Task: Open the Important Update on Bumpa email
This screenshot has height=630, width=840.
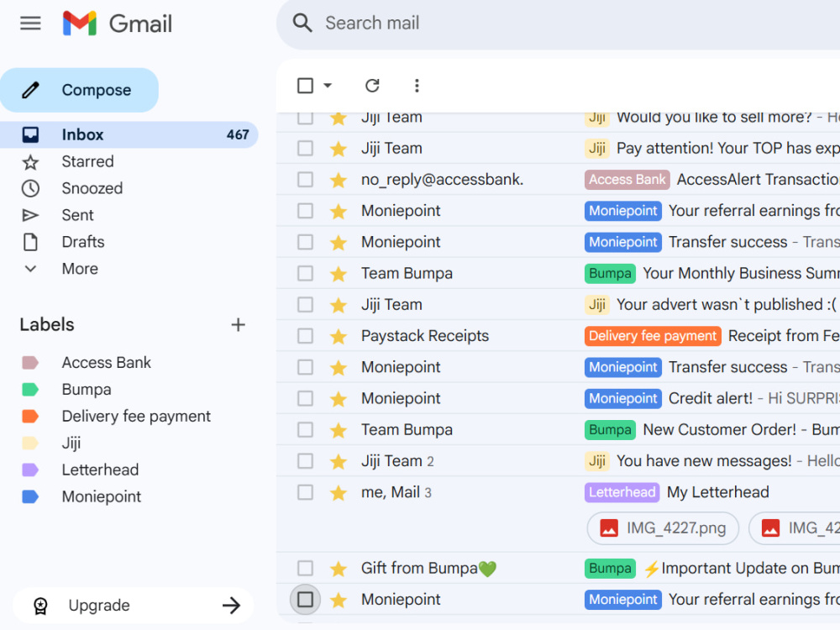Action: click(742, 569)
